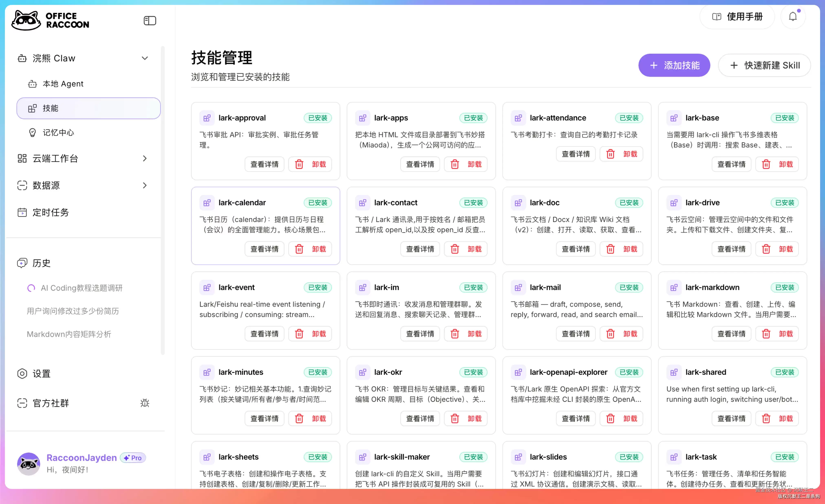Expand the 云端工作台 section
The width and height of the screenshot is (825, 504).
tap(145, 158)
